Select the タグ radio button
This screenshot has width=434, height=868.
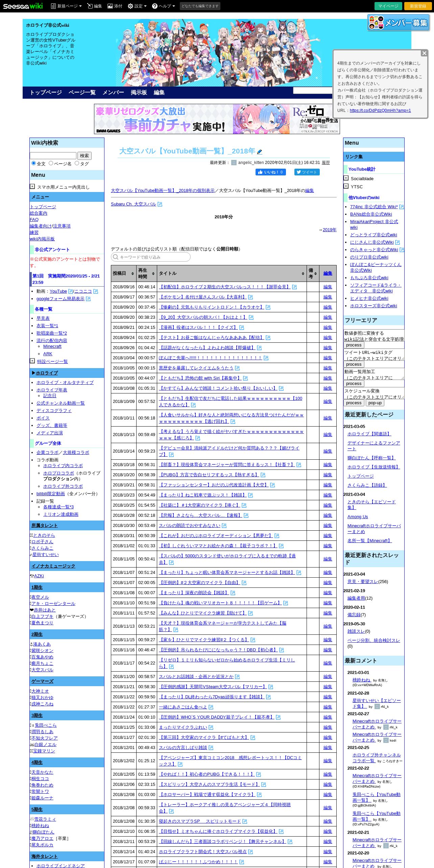tap(77, 163)
